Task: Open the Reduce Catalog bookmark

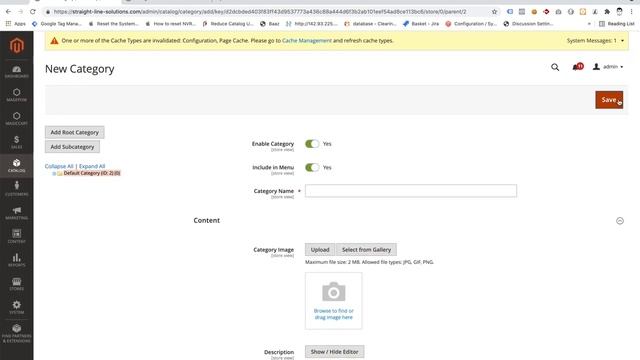Action: coord(228,24)
